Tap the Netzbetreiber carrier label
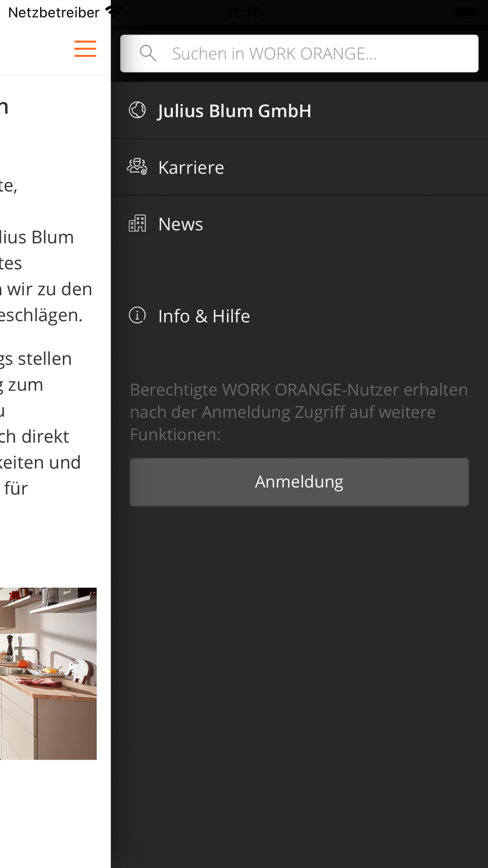Screen dimensions: 488x868 54,12
